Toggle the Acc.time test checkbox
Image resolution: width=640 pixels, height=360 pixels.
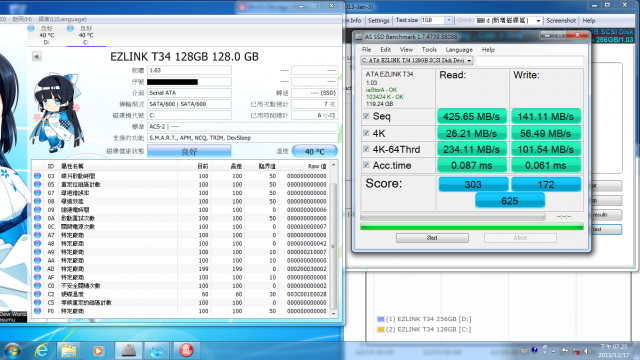tap(366, 165)
